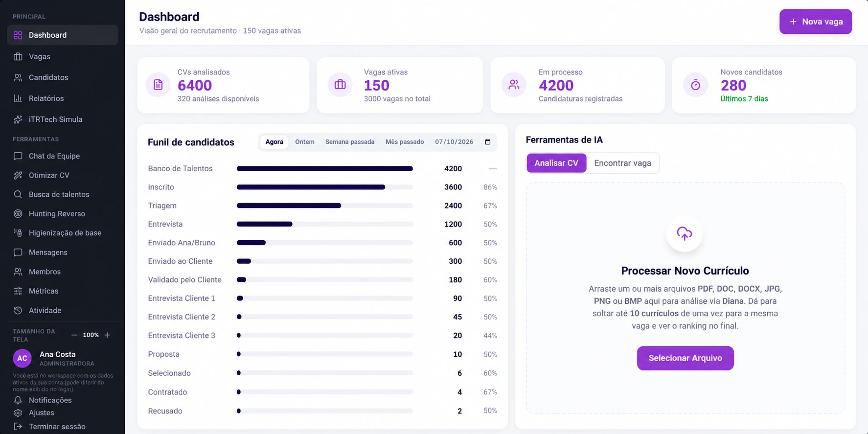Open Relatórios in the sidebar

point(63,98)
